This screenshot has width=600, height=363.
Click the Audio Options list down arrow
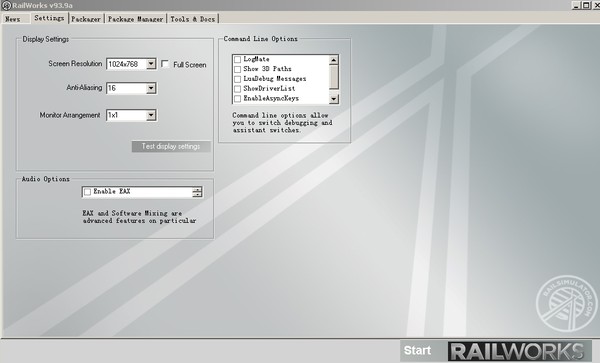197,194
